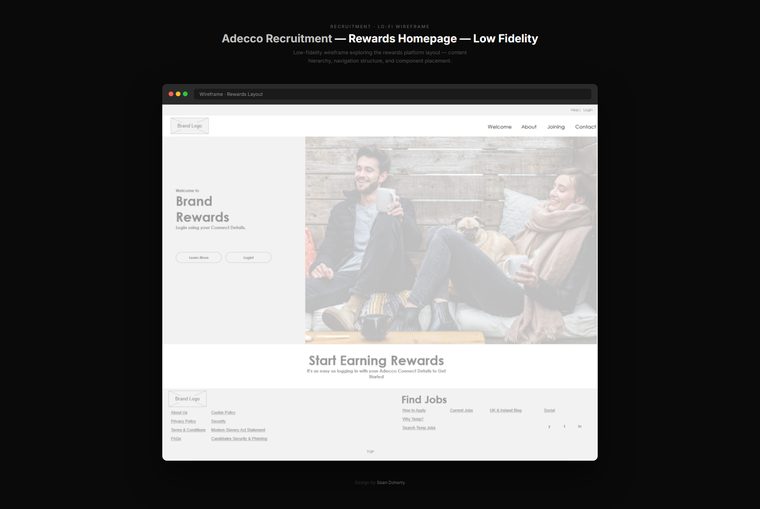Image resolution: width=760 pixels, height=509 pixels.
Task: Click the hero photo of couple with pug
Action: pos(451,240)
